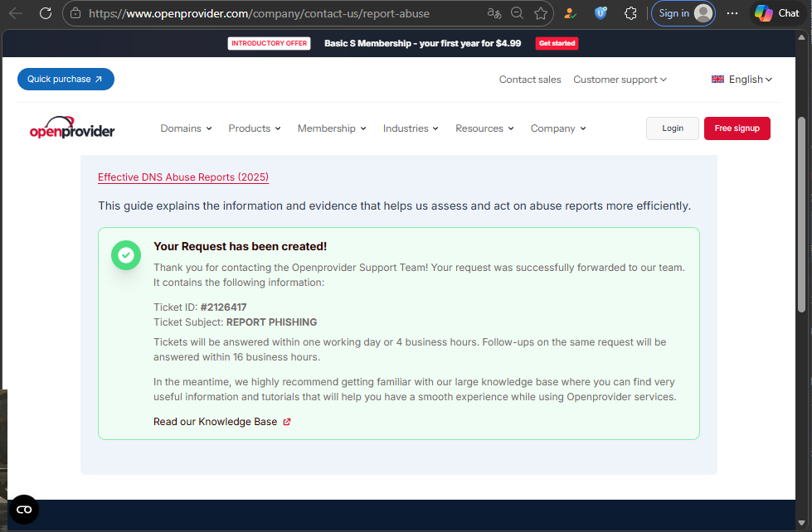The width and height of the screenshot is (812, 532).
Task: Open Copilot Chat sidebar
Action: pos(777,13)
